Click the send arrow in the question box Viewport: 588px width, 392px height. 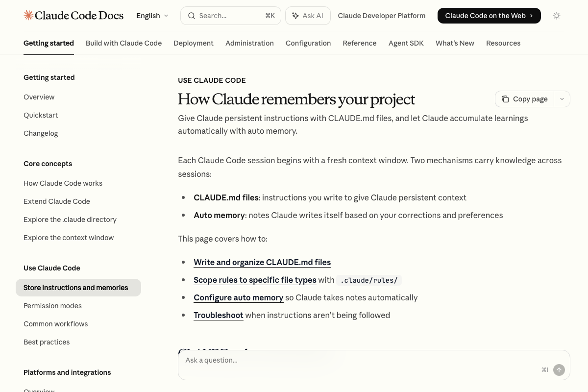point(559,370)
